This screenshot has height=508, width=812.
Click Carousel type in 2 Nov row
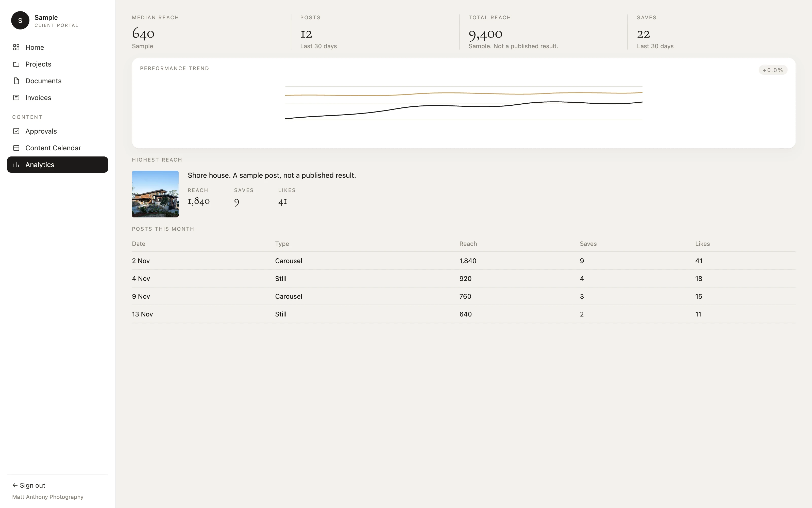click(289, 261)
